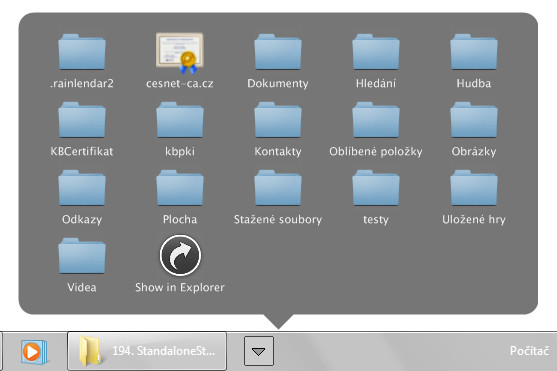The image size is (557, 371).
Task: Switch to the 194. StandaloneSt... taskbar window
Action: [147, 351]
